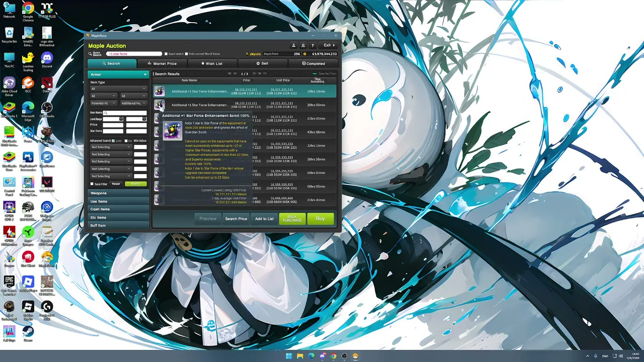The image size is (644, 362).
Task: Click the storage icon next to the help button
Action: click(303, 45)
